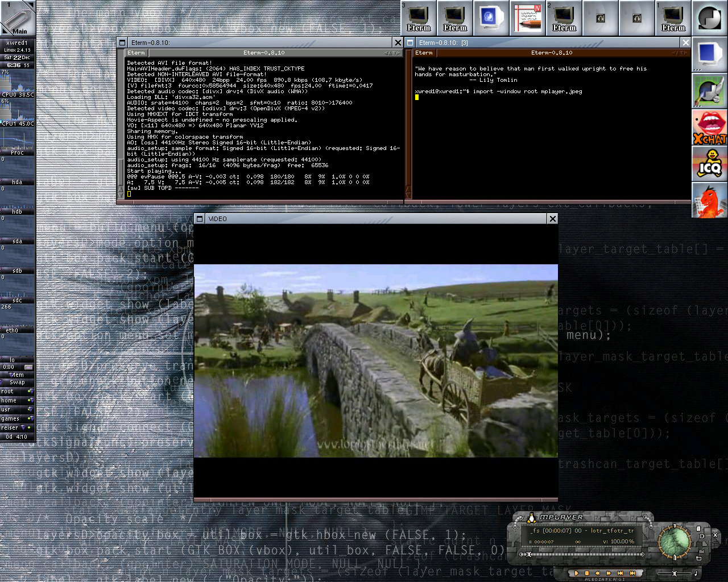Click the window menu button of Eterm-0.8.10
Screen dimensions: 728x582
(122, 43)
